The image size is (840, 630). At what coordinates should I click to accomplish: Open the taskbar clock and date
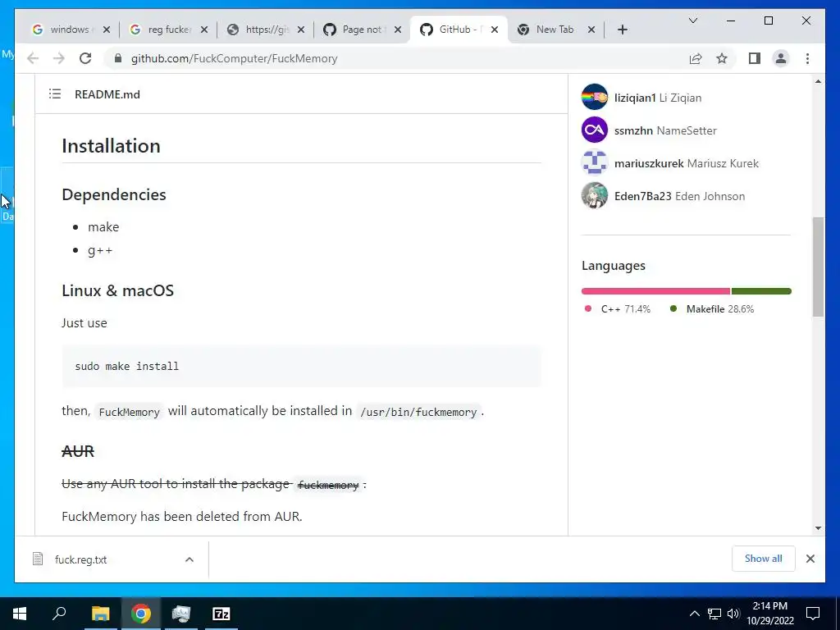(x=770, y=614)
